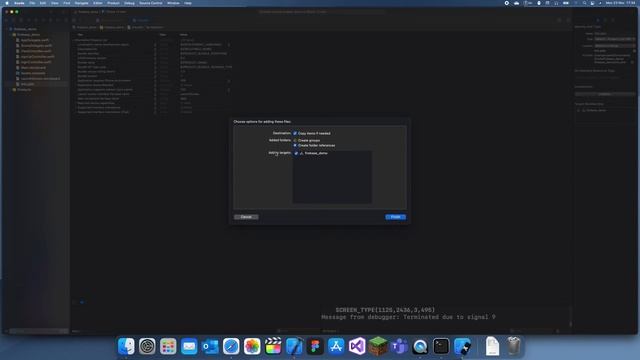Open the Find menu
The width and height of the screenshot is (640, 360).
point(67,3)
